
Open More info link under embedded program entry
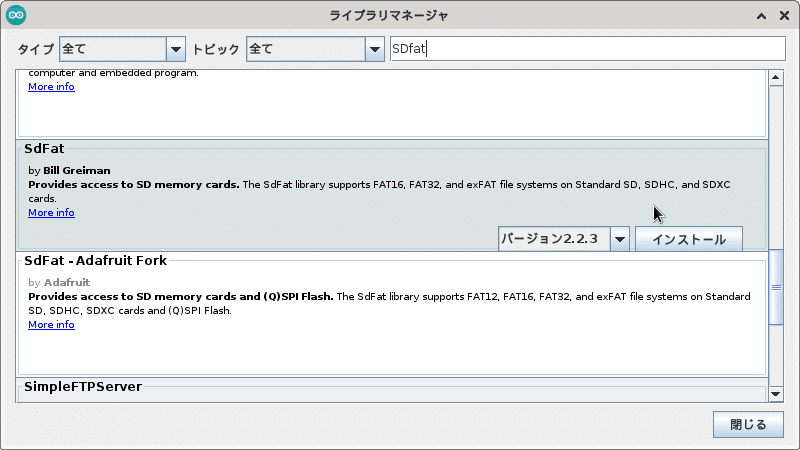tap(51, 86)
